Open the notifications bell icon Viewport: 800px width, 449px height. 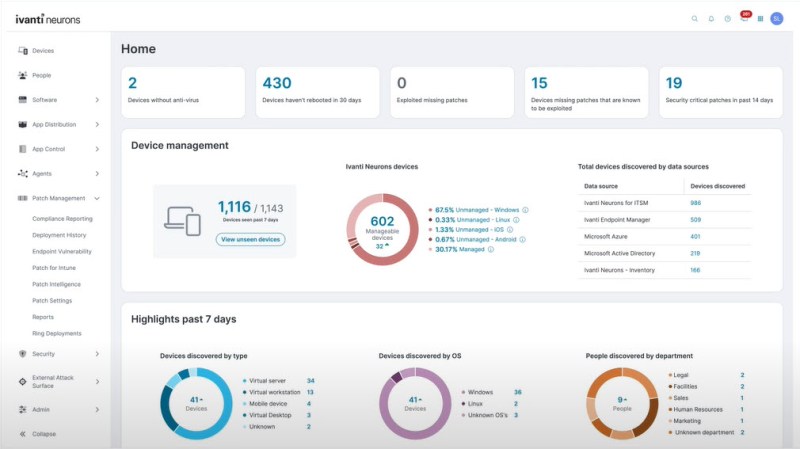tap(711, 19)
